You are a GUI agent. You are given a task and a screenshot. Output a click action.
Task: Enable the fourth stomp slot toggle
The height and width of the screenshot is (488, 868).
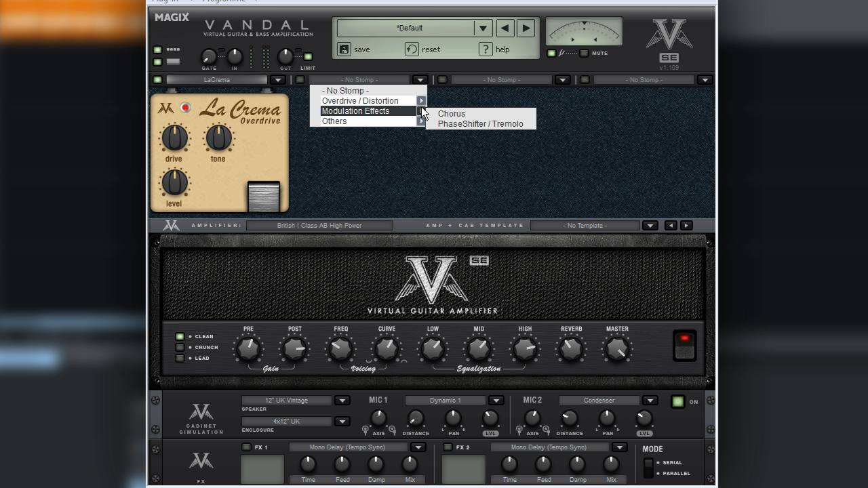click(585, 80)
